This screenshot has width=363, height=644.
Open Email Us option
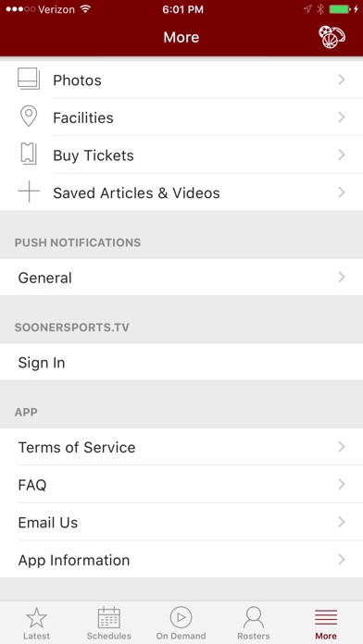point(181,522)
